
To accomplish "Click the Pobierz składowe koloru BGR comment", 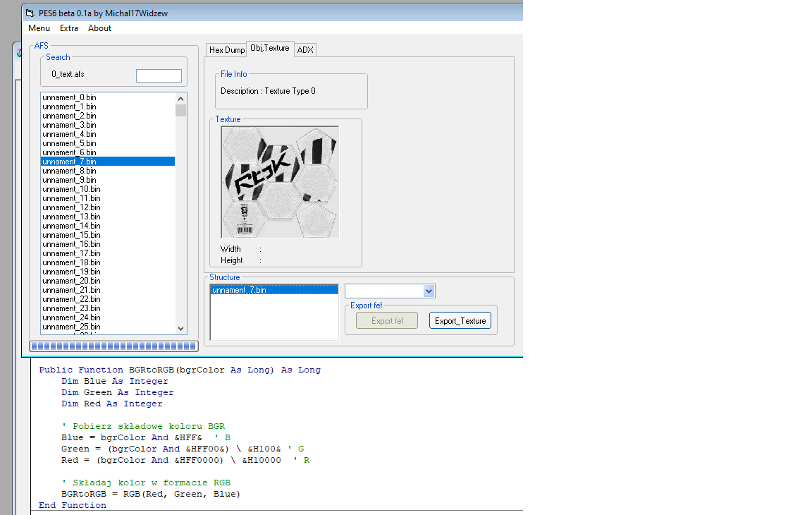I will click(144, 426).
